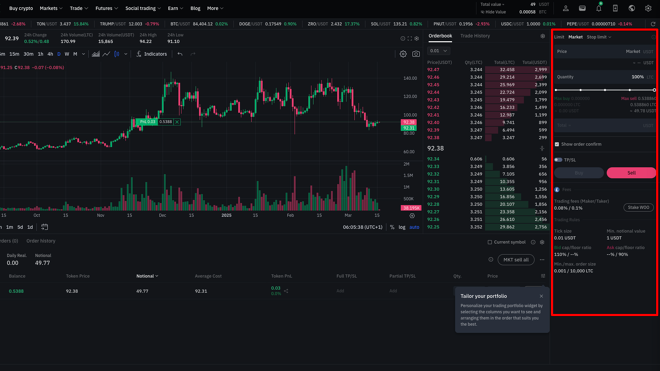This screenshot has width=660, height=371.
Task: Open the language globe icon
Action: point(632,8)
